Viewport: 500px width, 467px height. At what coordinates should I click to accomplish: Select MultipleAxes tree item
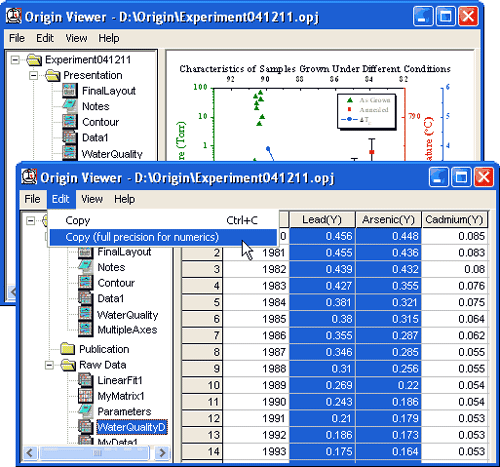(x=127, y=329)
